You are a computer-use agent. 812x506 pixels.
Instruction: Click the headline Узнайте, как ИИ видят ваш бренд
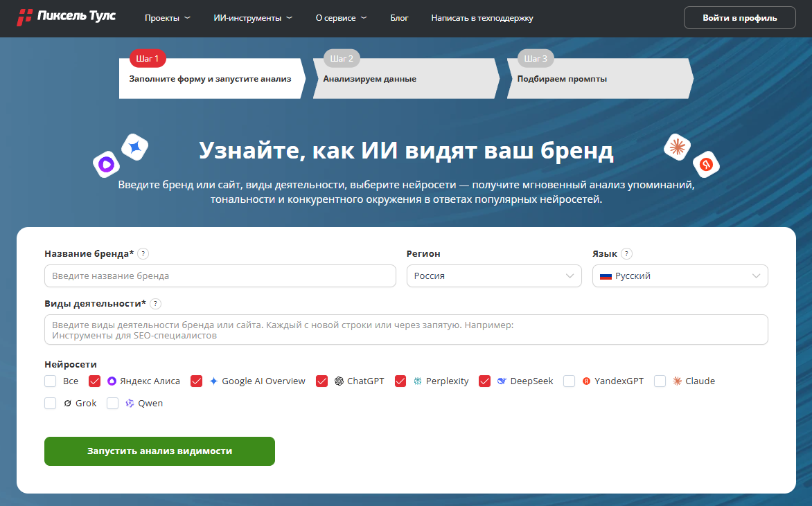406,151
